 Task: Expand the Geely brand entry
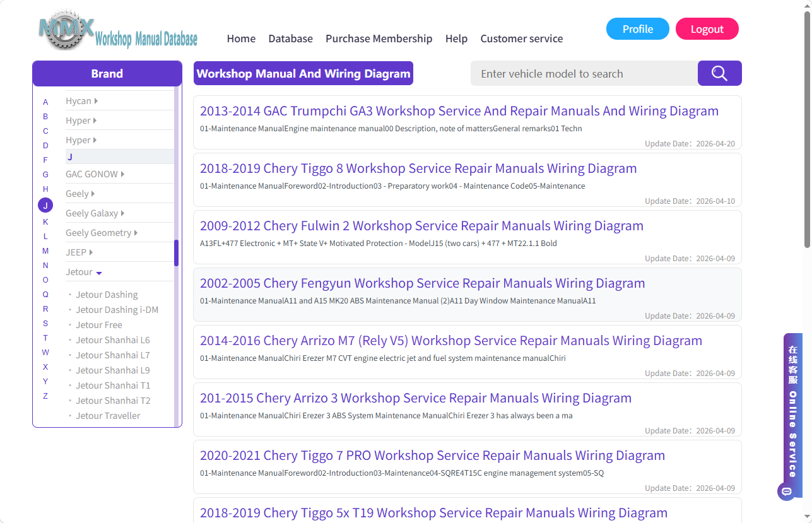[x=80, y=194]
